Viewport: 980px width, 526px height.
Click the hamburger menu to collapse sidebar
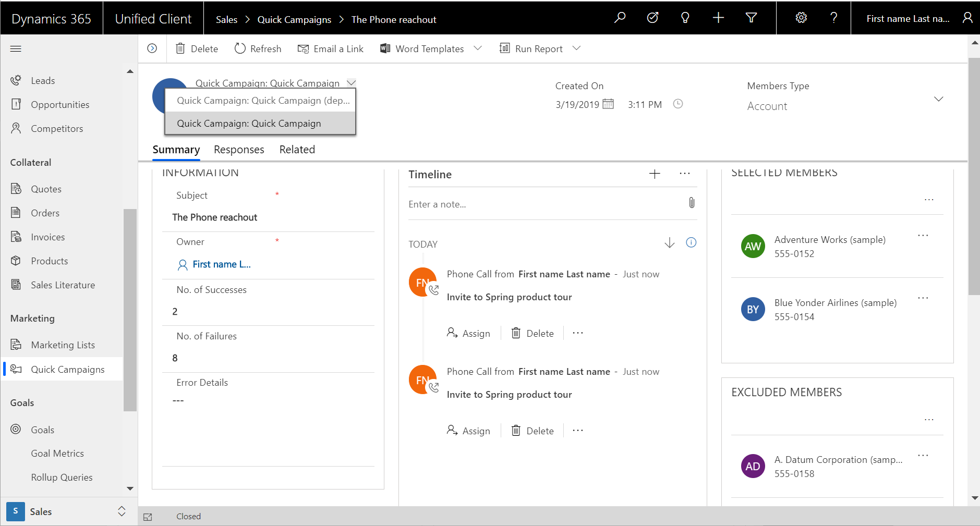(x=16, y=49)
